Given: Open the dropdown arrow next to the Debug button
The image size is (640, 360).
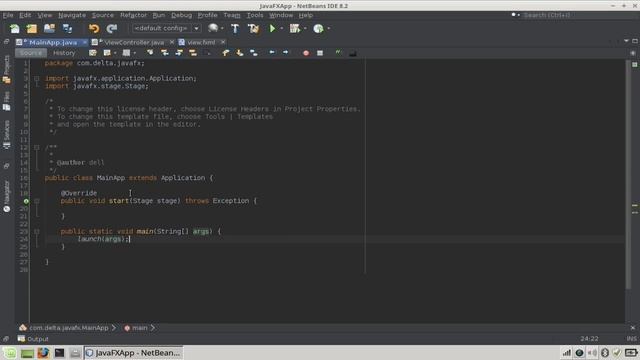Looking at the screenshot, I should tap(305, 29).
